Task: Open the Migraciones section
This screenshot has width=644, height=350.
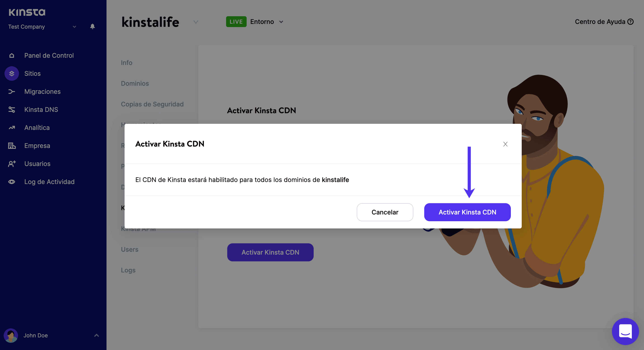Action: coord(42,91)
